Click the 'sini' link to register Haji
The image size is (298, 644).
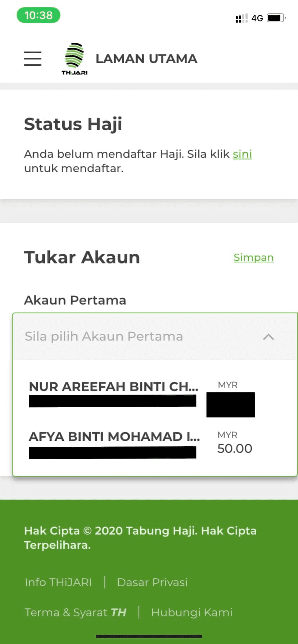(x=242, y=154)
